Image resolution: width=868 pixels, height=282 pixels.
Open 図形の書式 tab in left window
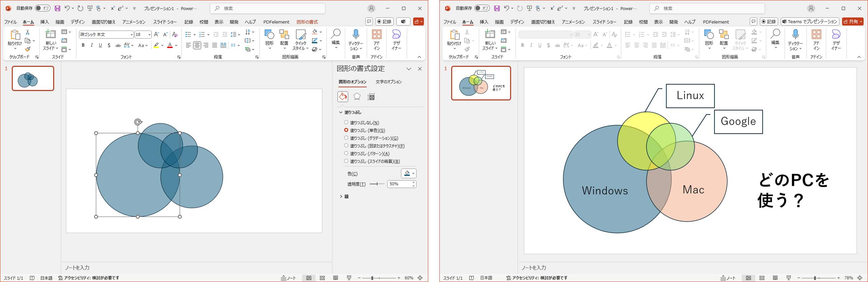(x=307, y=22)
